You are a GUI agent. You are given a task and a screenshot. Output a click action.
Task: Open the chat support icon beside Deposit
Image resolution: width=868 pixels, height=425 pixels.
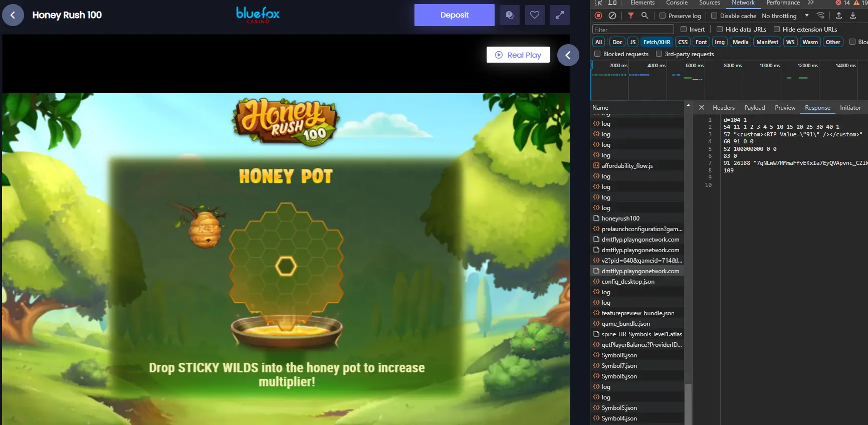[x=510, y=15]
